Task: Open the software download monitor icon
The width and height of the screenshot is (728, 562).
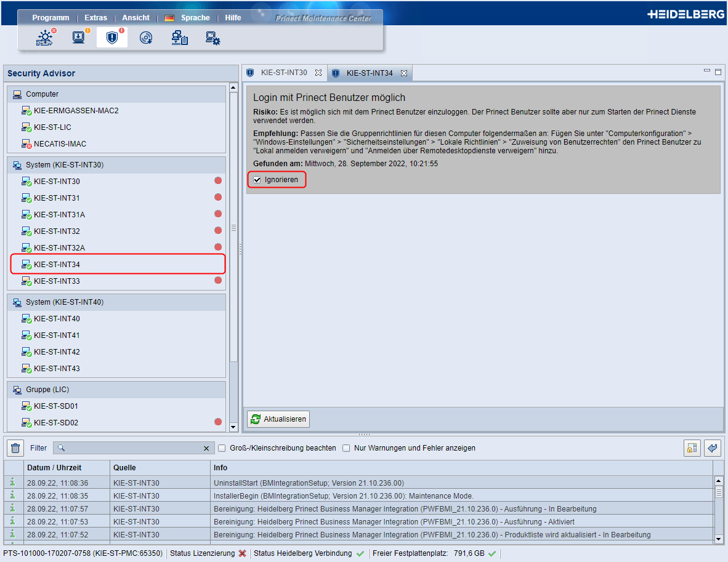Action: pos(79,37)
